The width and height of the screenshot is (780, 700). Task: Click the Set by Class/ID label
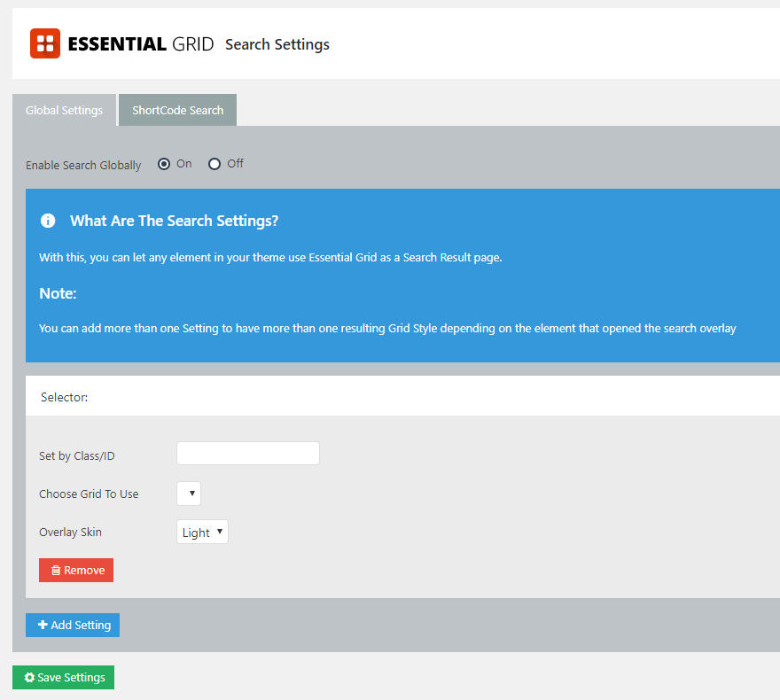click(77, 456)
